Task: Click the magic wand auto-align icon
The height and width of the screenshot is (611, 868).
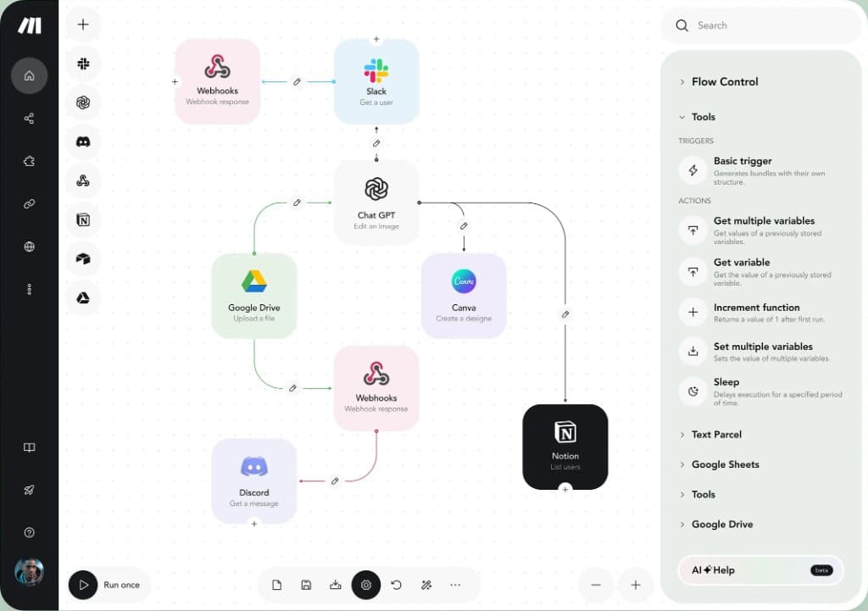Action: click(426, 585)
